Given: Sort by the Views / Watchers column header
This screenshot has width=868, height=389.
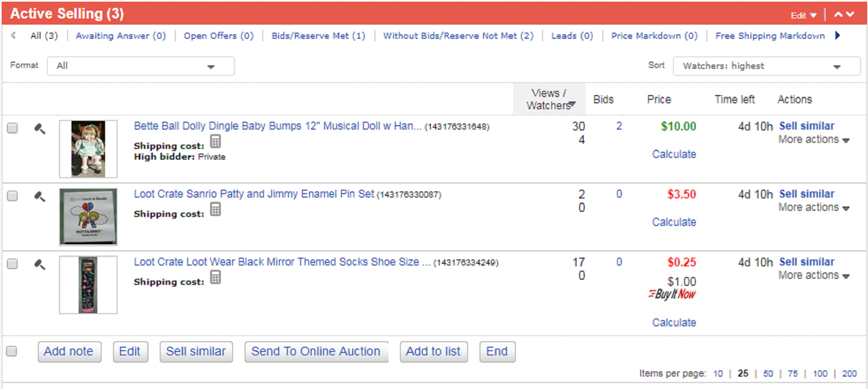Looking at the screenshot, I should pyautogui.click(x=549, y=99).
